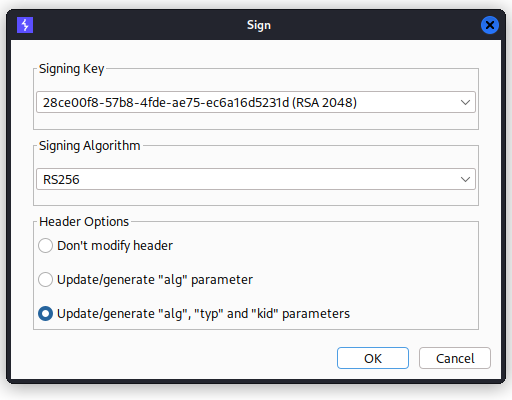Select the "alg", "typ" and "kid" radio circle

tap(45, 314)
